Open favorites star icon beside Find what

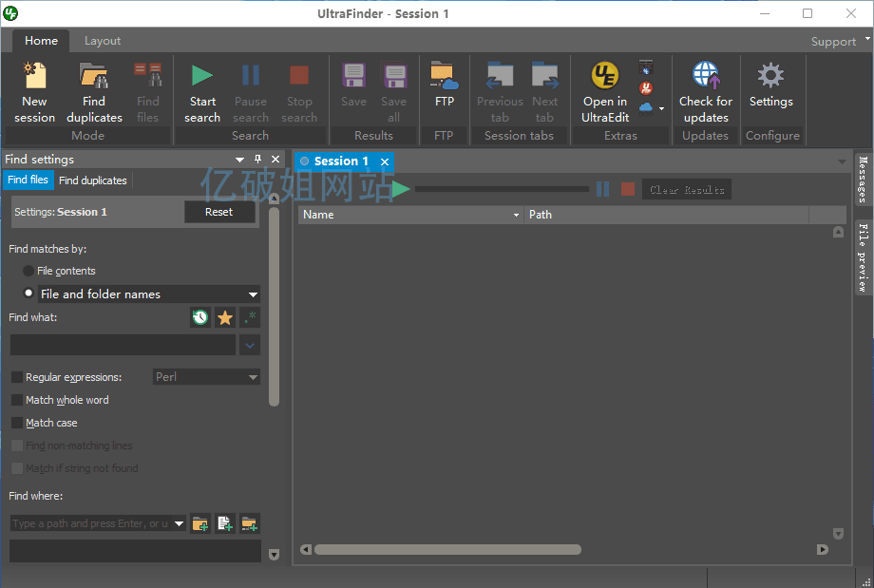coord(225,317)
